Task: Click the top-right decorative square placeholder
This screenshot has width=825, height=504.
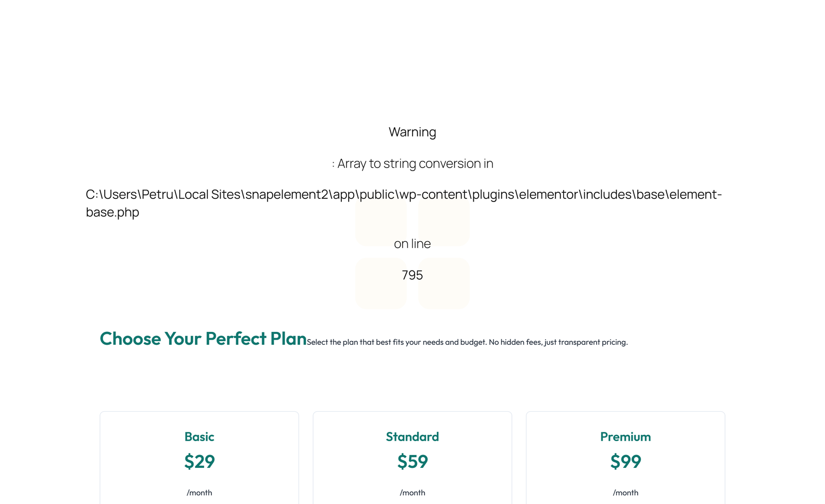Action: [x=443, y=223]
